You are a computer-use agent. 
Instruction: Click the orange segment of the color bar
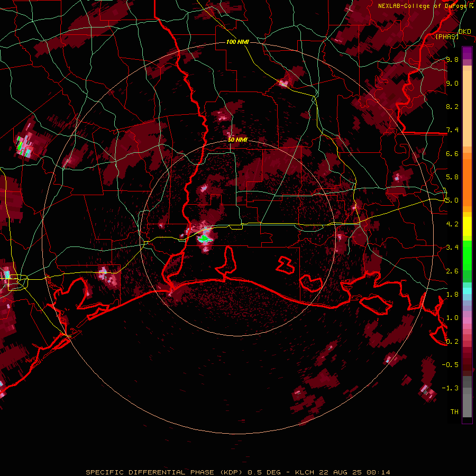467,180
